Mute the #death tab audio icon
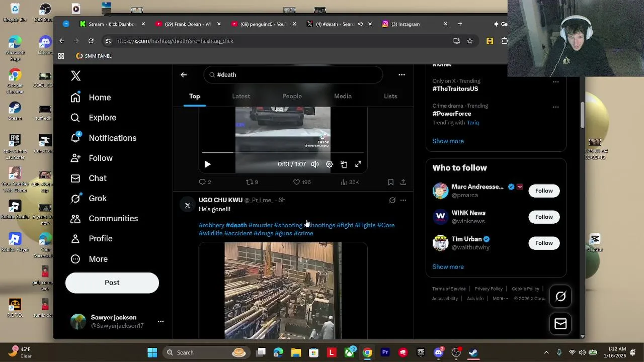The height and width of the screenshot is (362, 644). [360, 24]
